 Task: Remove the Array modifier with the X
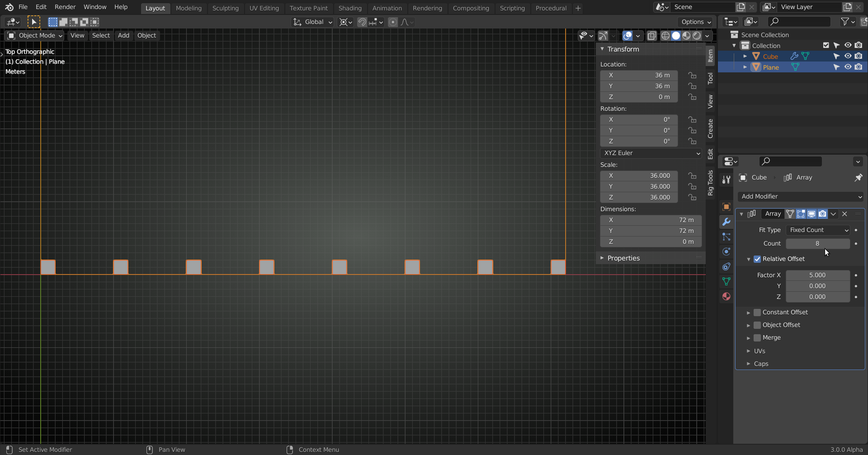tap(844, 214)
